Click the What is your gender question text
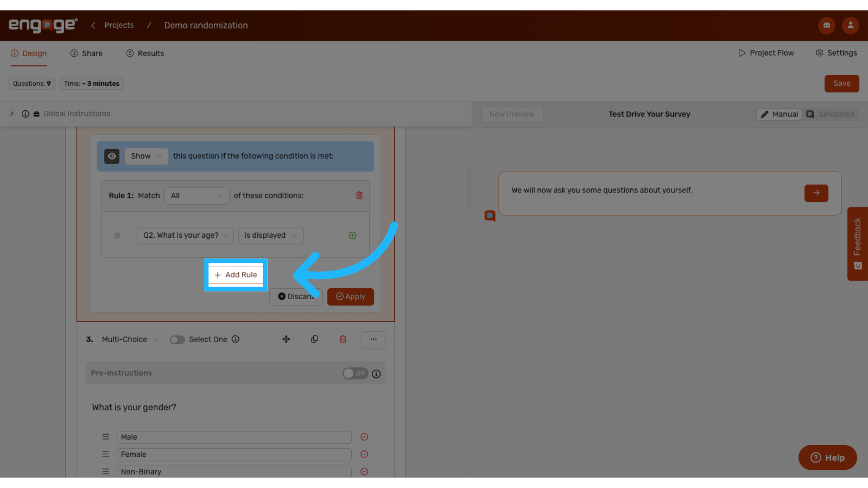 pyautogui.click(x=134, y=407)
